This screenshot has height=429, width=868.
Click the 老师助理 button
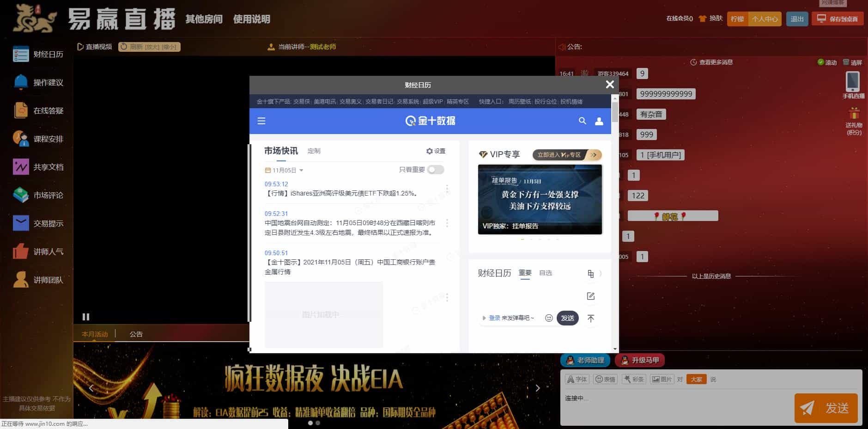coord(585,360)
